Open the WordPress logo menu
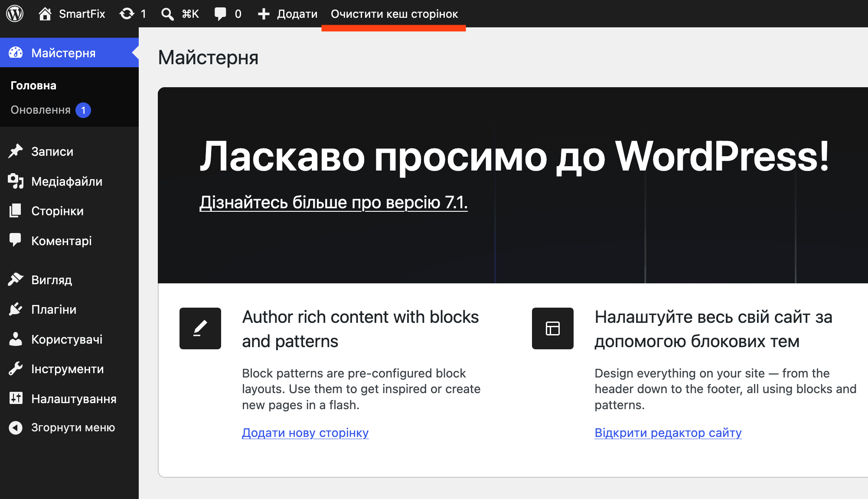The width and height of the screenshot is (868, 499). coord(15,13)
